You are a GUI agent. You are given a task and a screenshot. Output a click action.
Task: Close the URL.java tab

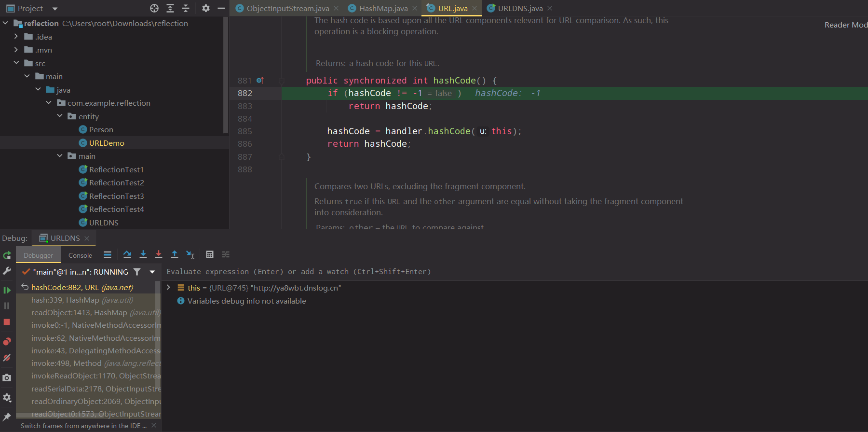(x=475, y=8)
